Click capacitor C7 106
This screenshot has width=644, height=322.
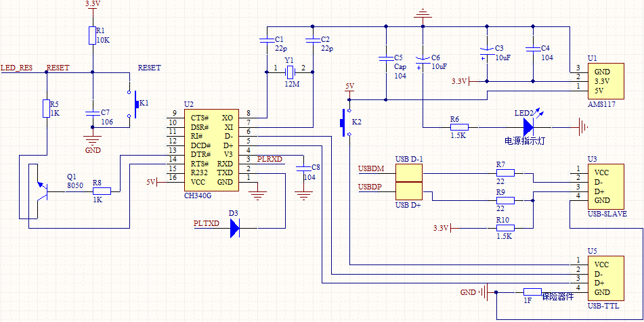91,112
